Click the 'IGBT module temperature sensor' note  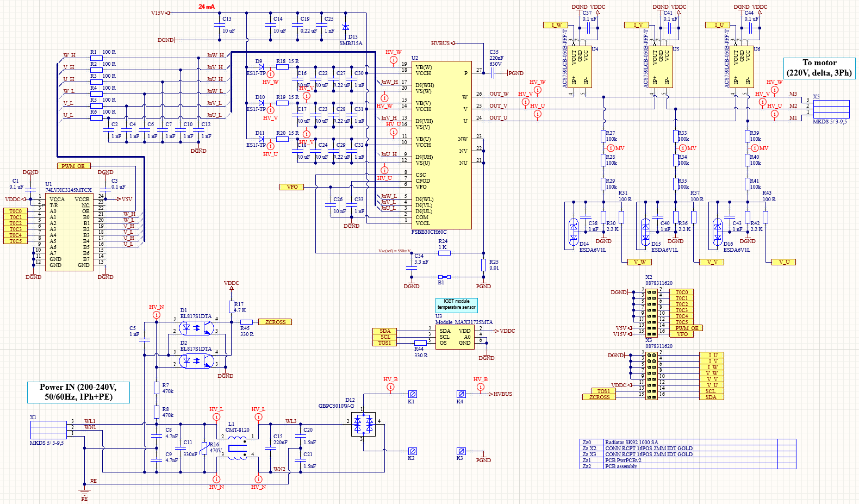(x=457, y=304)
